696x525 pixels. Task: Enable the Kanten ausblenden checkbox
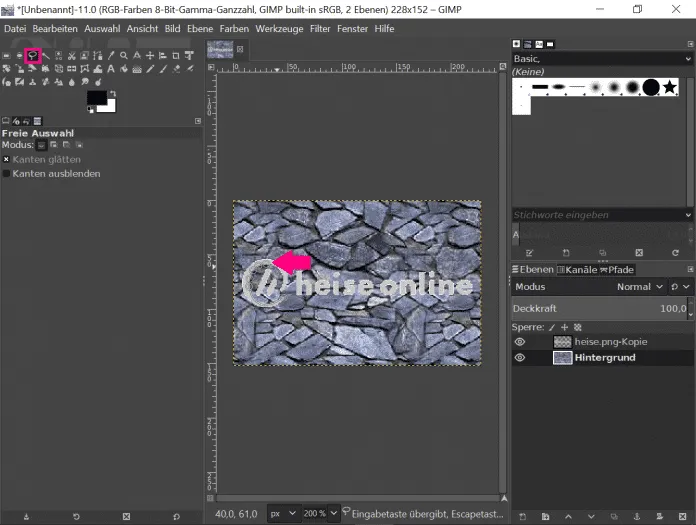(x=6, y=173)
